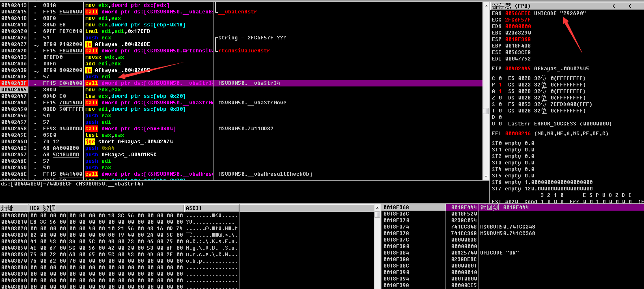Screen dimensions: 644x289
Task: Select dump row at address 00403040
Action: (119, 242)
